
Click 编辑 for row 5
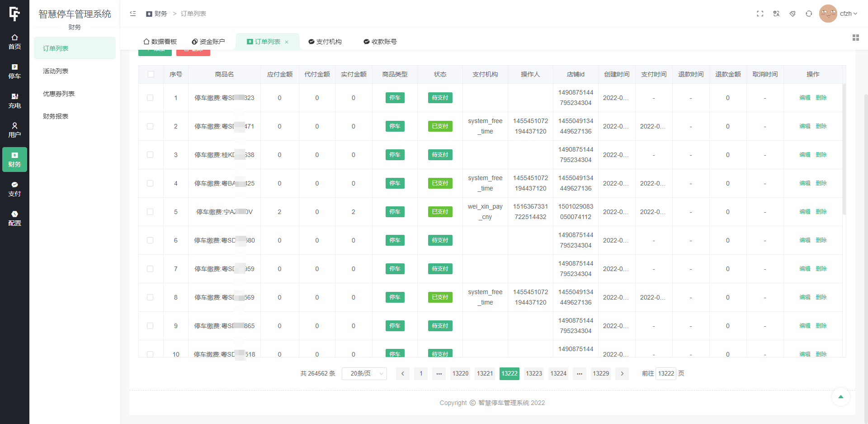[x=805, y=212]
